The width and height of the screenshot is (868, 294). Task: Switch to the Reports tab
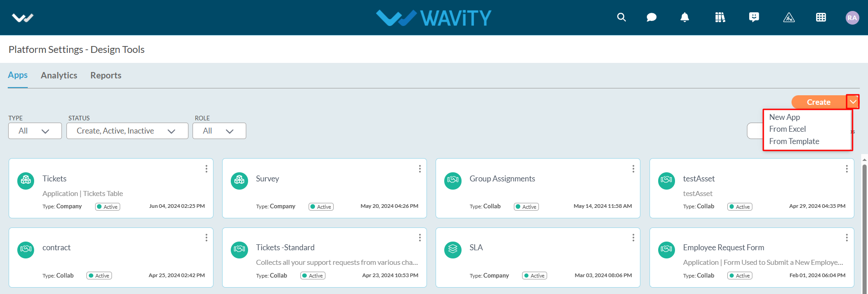[x=106, y=75]
